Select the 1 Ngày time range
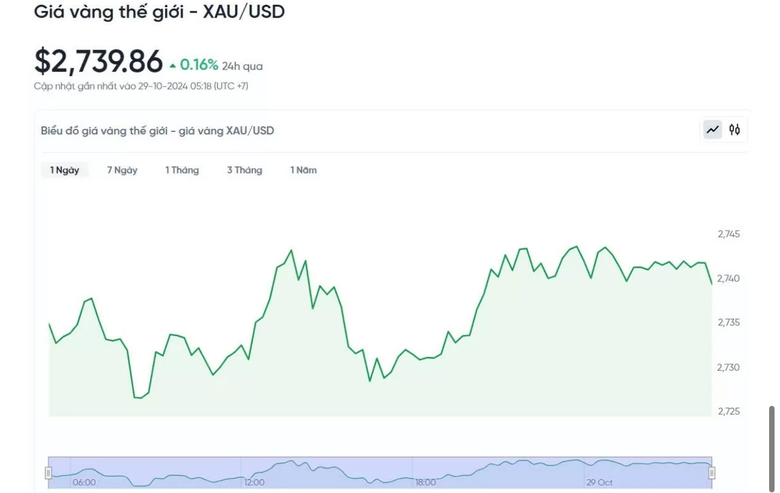This screenshot has height=493, width=780. point(65,170)
